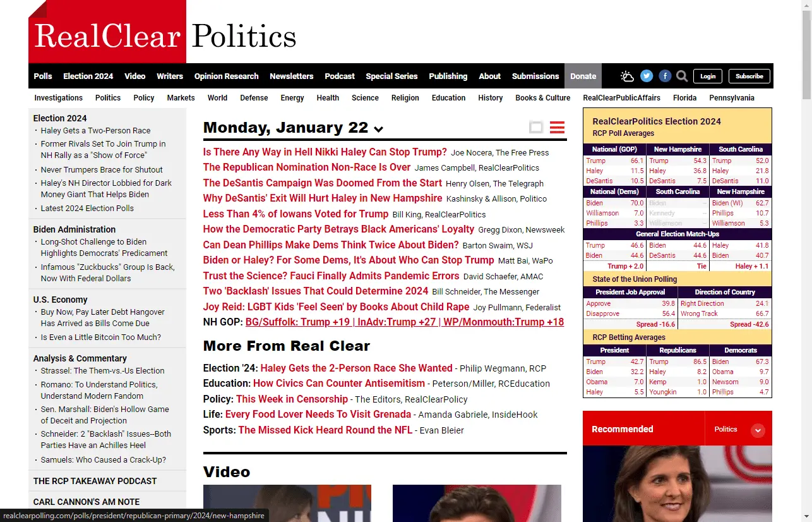Open the Democrats betting averages header

(x=741, y=350)
